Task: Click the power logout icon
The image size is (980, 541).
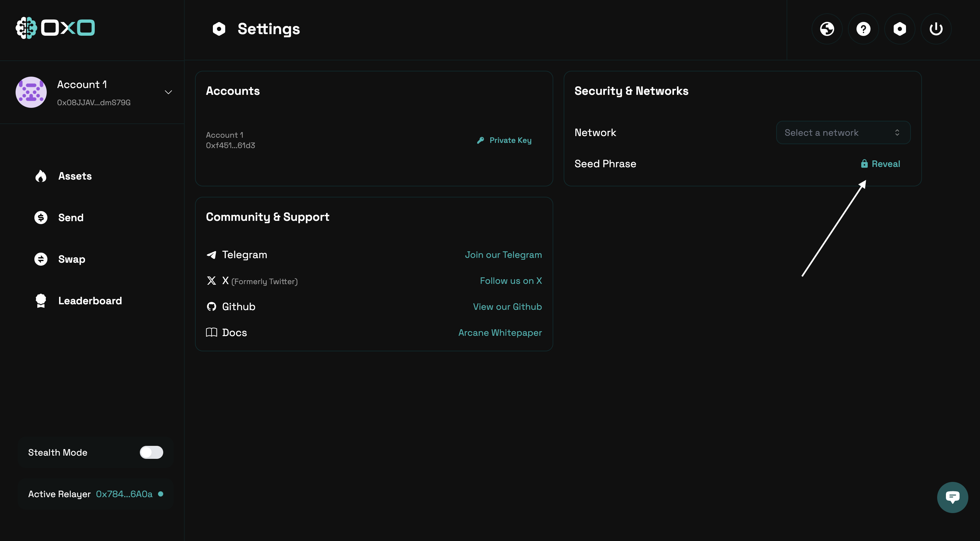Action: click(936, 29)
